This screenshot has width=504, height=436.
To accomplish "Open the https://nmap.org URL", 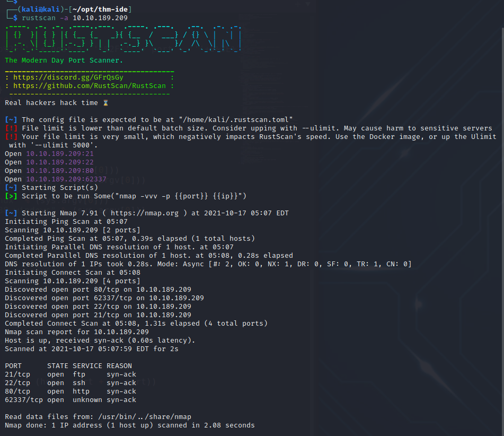I will click(144, 213).
